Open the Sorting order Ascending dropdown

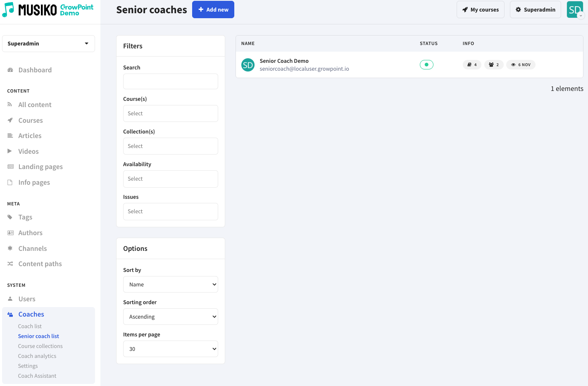tap(170, 317)
